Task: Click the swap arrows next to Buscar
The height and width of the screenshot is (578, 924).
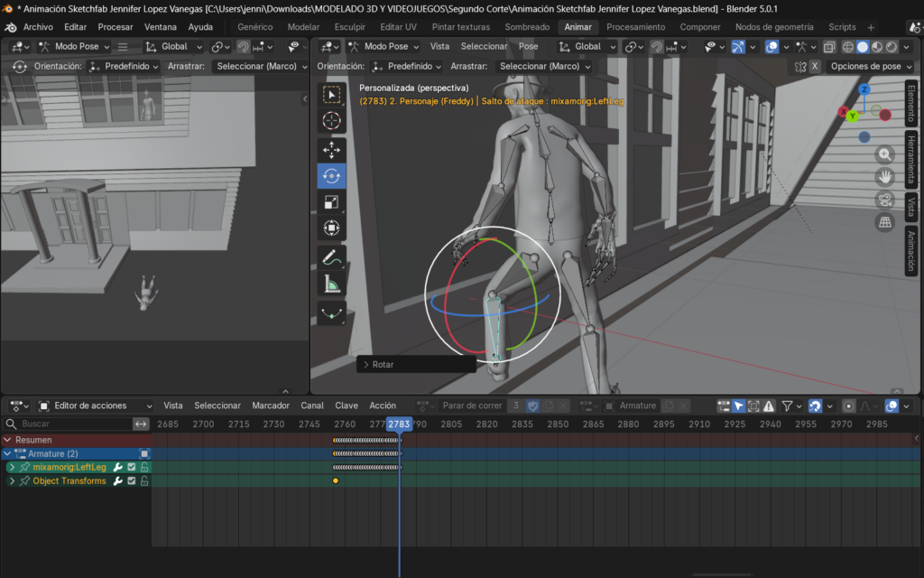Action: pos(141,424)
